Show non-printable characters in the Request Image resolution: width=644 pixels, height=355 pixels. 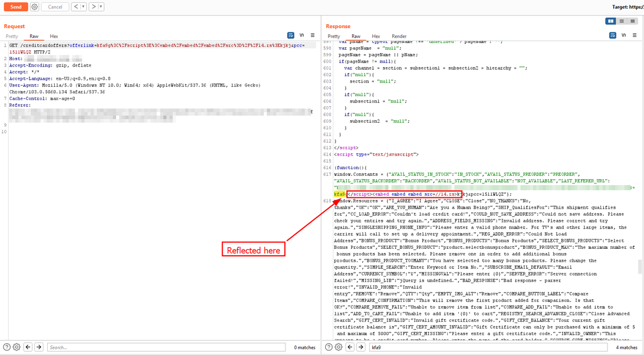pos(302,35)
